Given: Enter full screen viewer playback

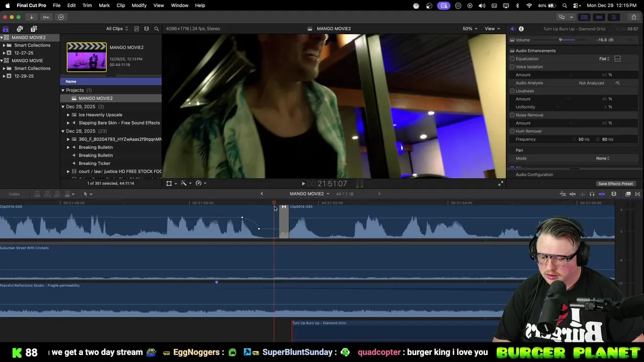Looking at the screenshot, I should coord(501,184).
